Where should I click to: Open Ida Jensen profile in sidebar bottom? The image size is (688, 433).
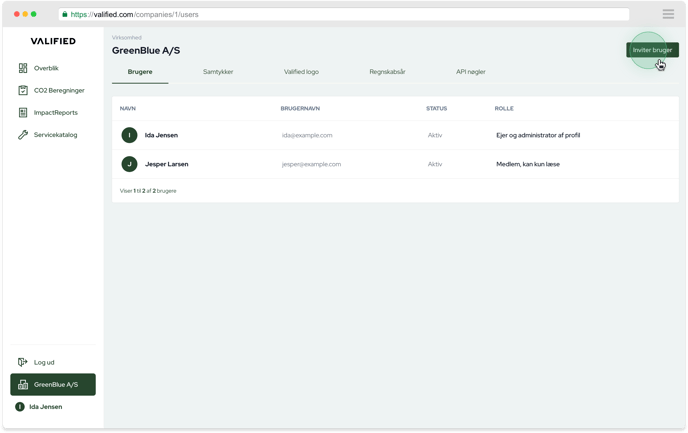[45, 407]
